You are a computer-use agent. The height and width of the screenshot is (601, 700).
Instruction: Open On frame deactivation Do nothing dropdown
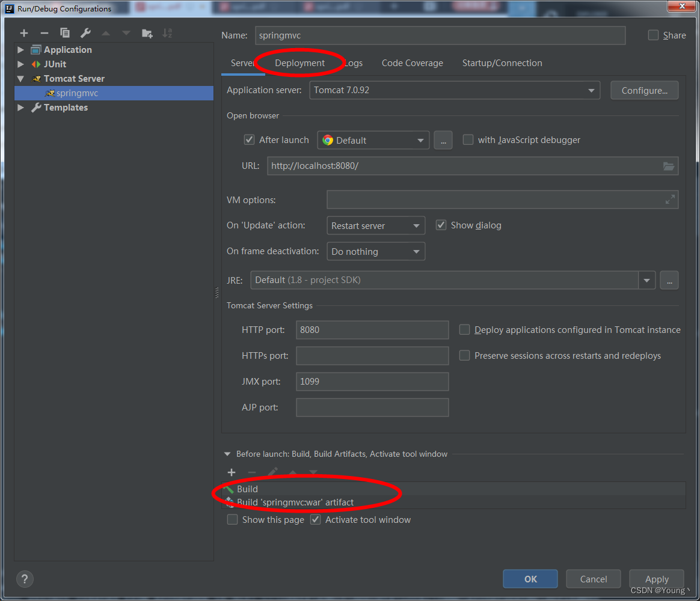pos(376,252)
